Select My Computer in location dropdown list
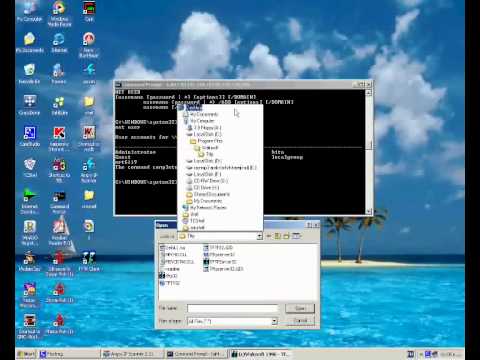Screen dimensions: 480x360 199,121
